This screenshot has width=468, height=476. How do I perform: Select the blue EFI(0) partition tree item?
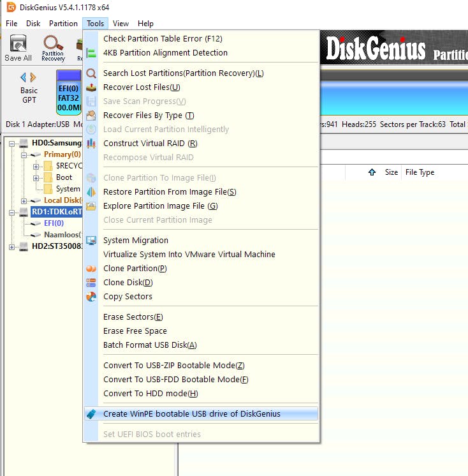54,223
